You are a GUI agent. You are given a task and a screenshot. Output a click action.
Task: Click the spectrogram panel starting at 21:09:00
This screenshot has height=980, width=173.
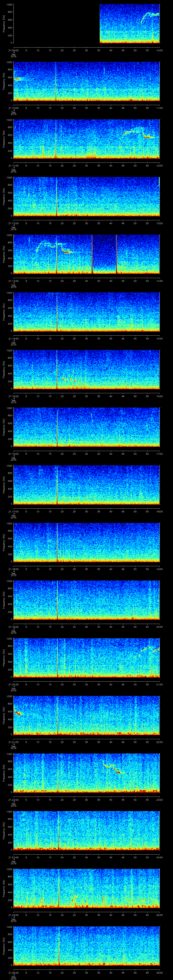(87, 24)
